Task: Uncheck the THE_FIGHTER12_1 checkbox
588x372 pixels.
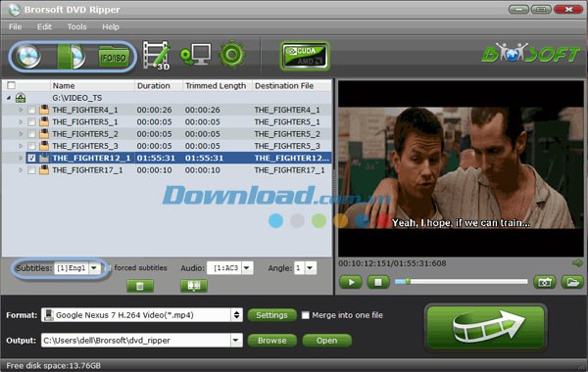Action: 32,158
